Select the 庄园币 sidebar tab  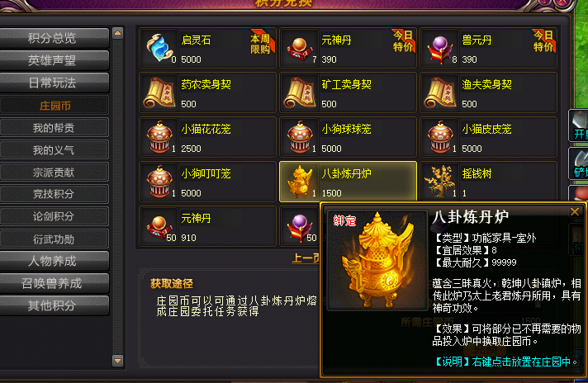(54, 106)
